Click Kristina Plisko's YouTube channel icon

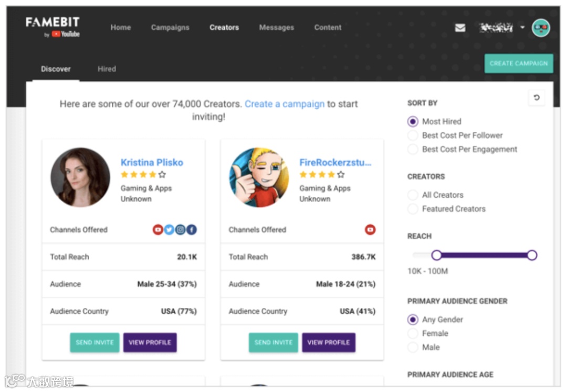pos(157,229)
